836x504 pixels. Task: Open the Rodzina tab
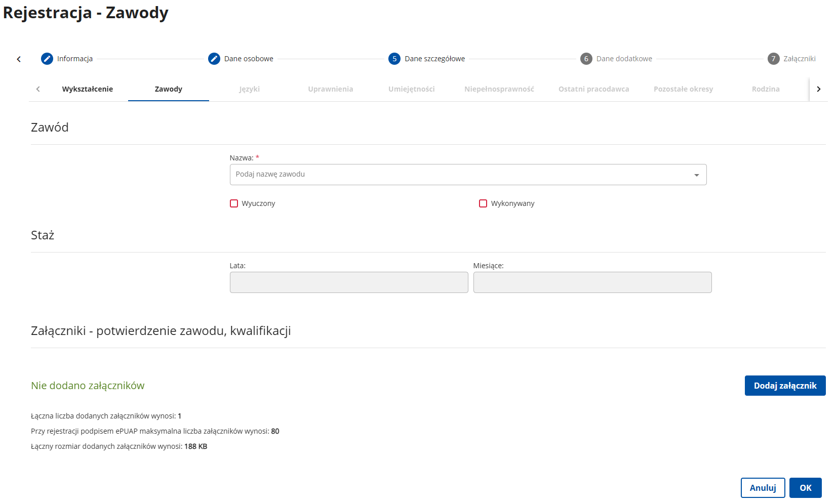[766, 89]
